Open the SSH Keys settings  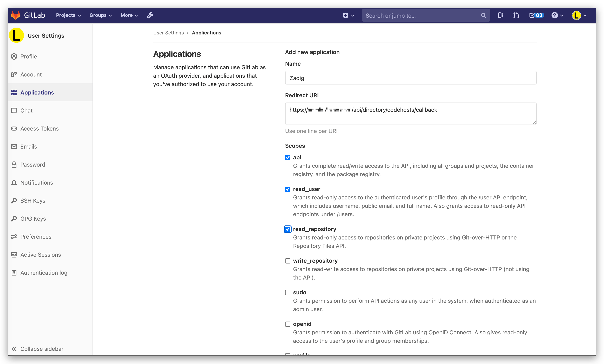coord(33,200)
